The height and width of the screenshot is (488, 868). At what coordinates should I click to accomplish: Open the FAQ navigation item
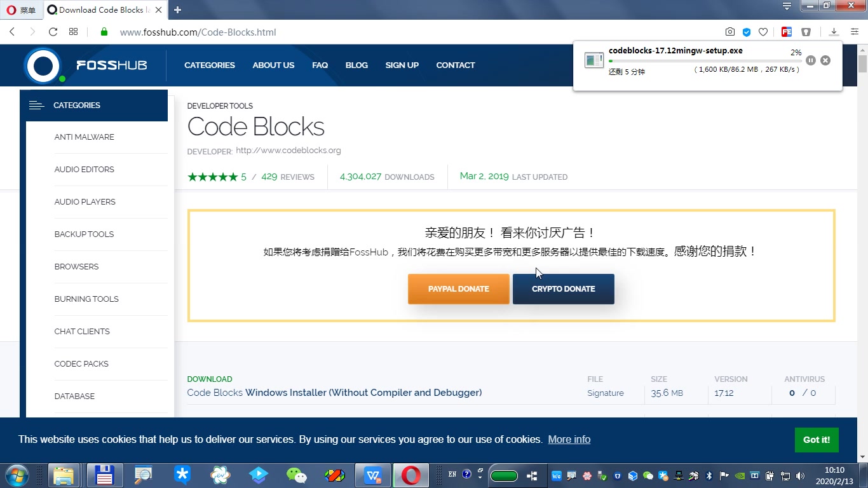[x=320, y=65]
